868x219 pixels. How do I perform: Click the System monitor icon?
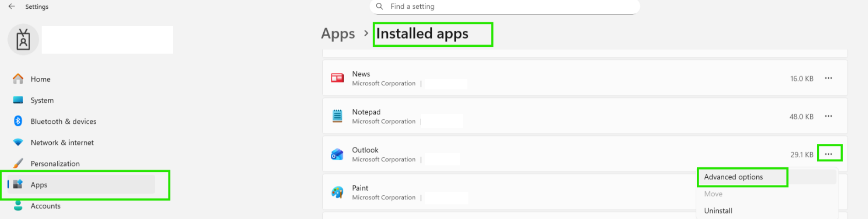point(18,100)
